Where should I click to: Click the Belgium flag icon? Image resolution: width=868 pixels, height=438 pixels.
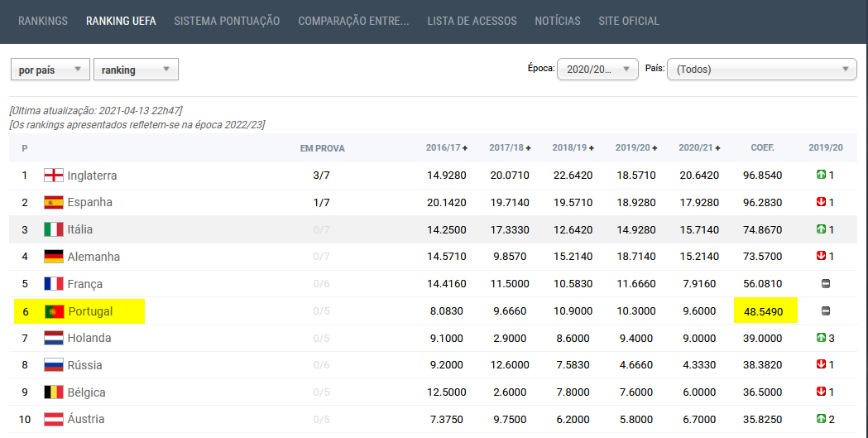54,392
